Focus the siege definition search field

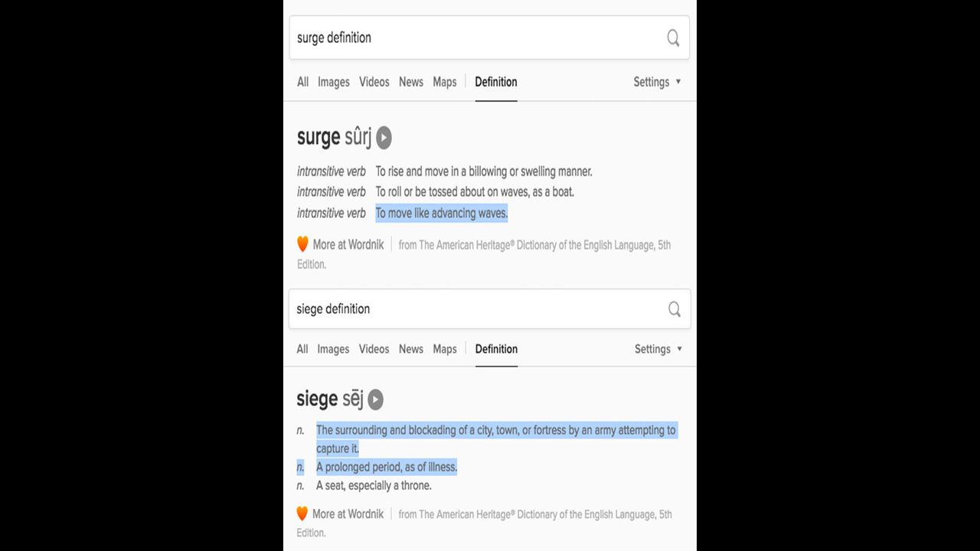475,309
